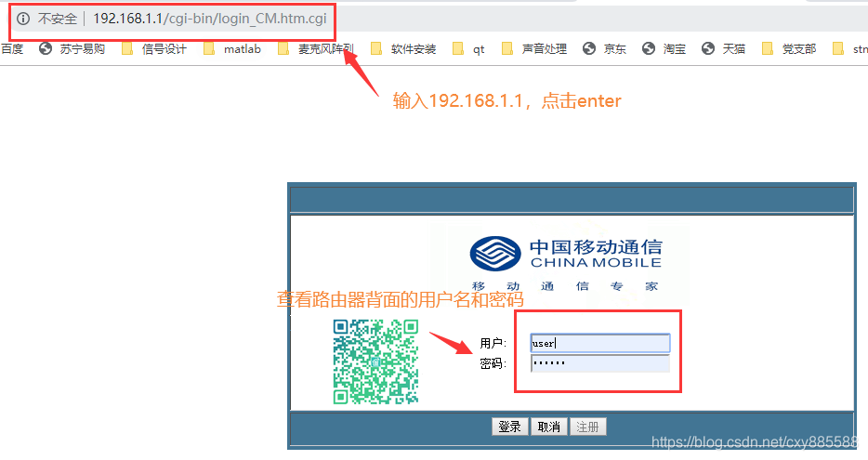This screenshot has height=460, width=868.
Task: Open the qt bookmark folder
Action: click(x=468, y=48)
